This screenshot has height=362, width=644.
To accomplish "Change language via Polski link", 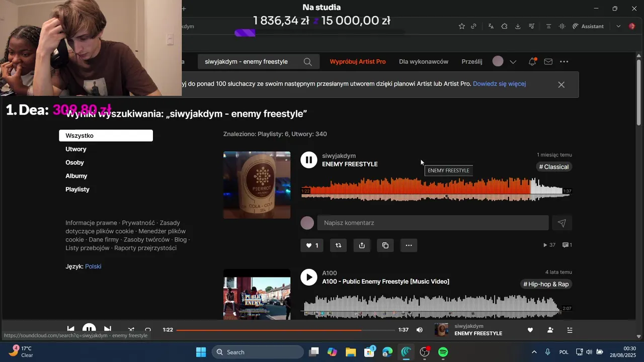I will coord(93,266).
